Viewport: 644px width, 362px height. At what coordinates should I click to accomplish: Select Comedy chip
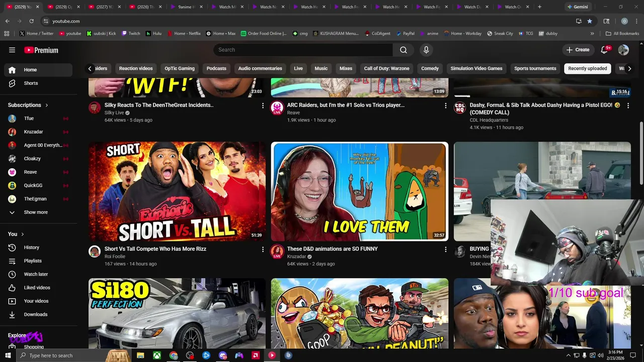(x=430, y=68)
